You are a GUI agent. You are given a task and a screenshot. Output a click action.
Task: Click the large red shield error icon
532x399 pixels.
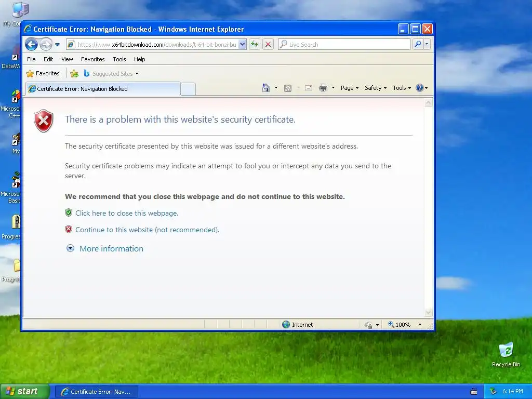44,121
